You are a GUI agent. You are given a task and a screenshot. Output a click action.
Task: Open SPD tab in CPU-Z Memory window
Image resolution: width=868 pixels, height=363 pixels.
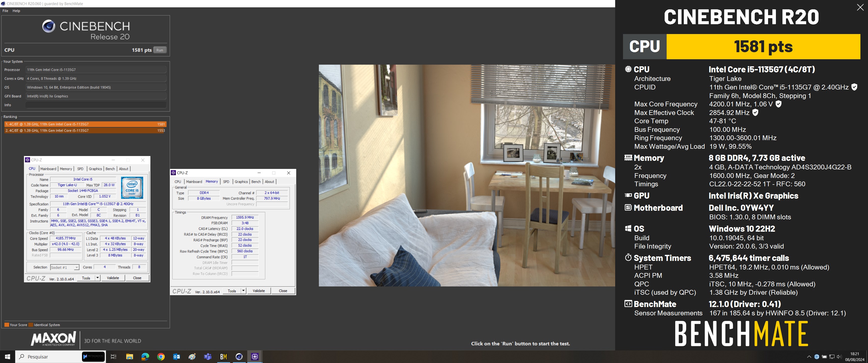tap(226, 181)
